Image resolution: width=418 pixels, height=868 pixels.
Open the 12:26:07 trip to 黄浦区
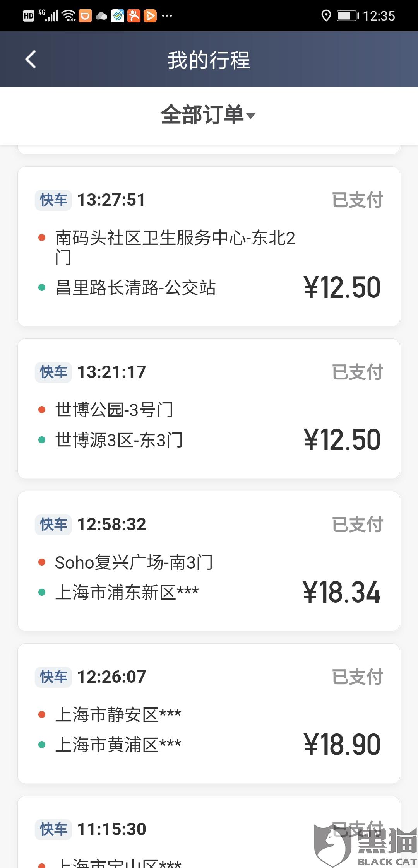209,713
